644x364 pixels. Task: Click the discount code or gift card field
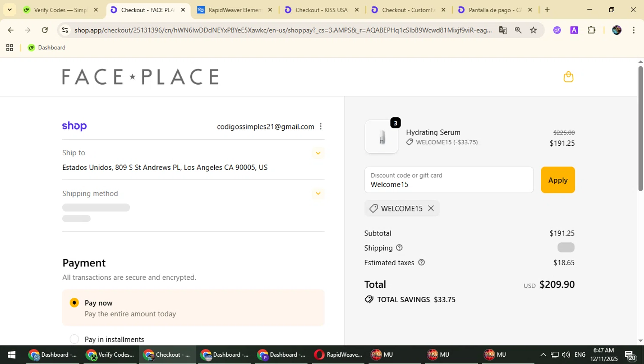pos(449,180)
